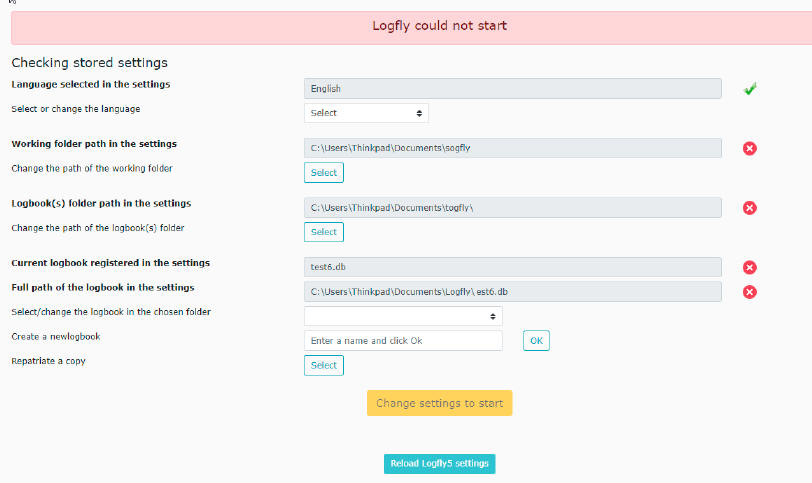Click the red error icon for logbook(s) folder path

pos(749,208)
